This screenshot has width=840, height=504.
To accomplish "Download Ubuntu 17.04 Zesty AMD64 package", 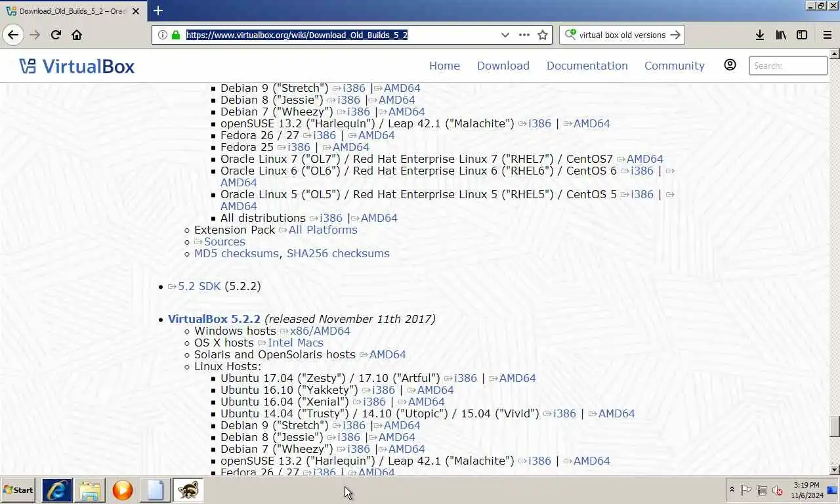I will (517, 378).
